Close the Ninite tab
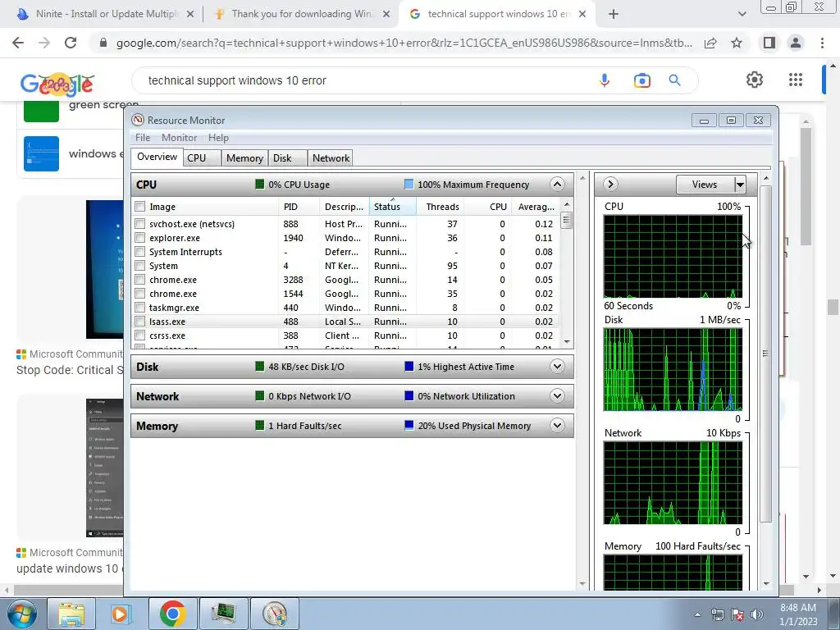 point(190,15)
